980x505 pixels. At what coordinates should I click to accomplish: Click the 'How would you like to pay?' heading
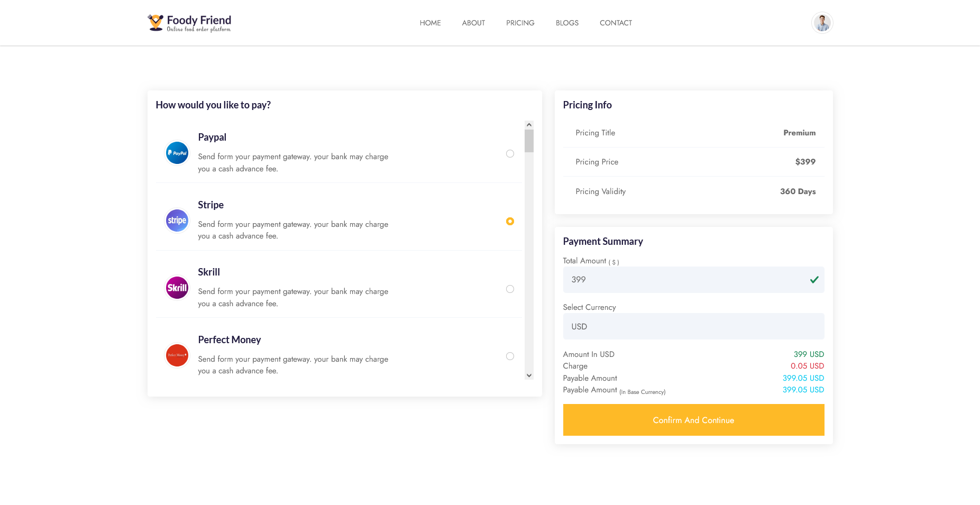coord(213,105)
